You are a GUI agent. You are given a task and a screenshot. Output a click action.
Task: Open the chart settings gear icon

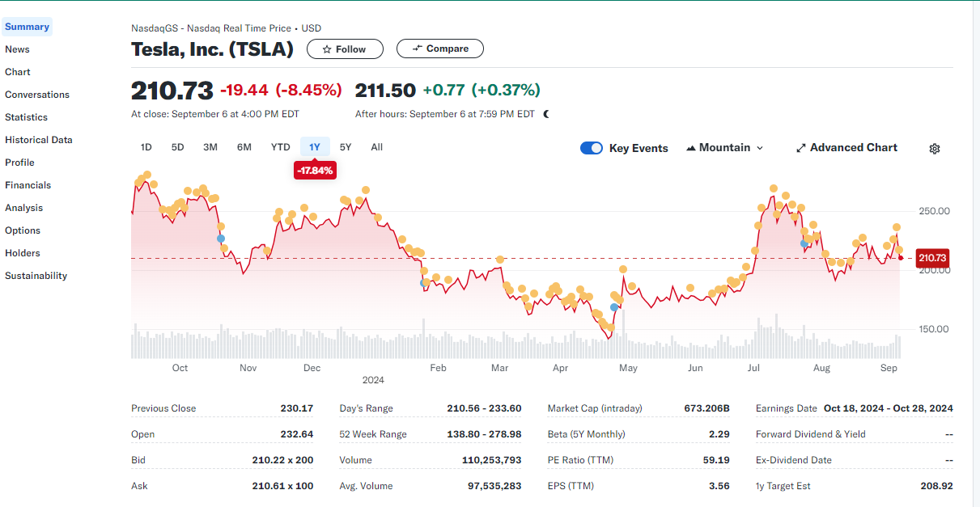(935, 148)
